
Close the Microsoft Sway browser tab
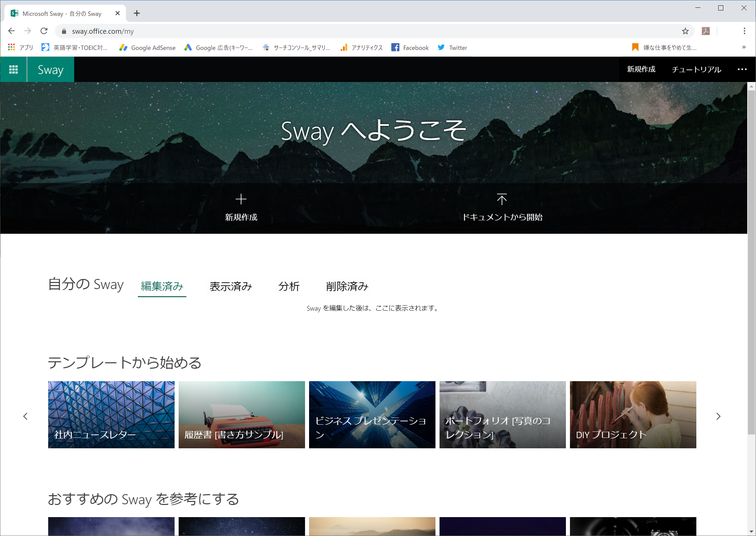click(x=117, y=13)
